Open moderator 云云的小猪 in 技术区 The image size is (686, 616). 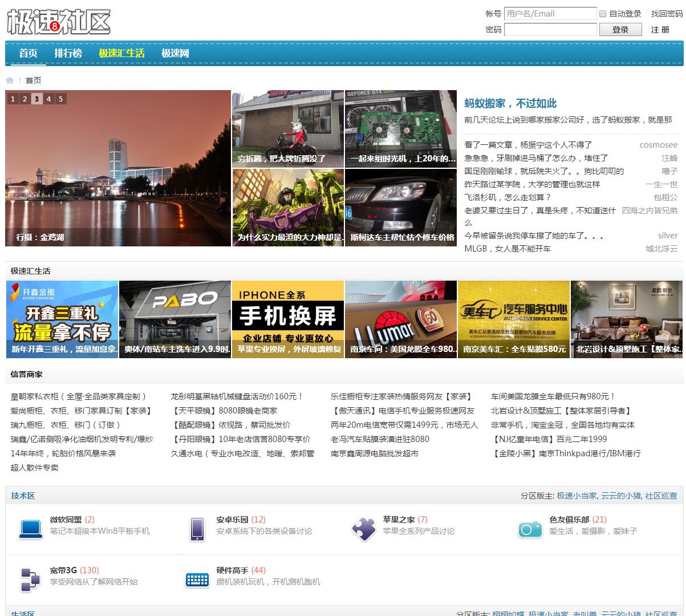click(621, 496)
